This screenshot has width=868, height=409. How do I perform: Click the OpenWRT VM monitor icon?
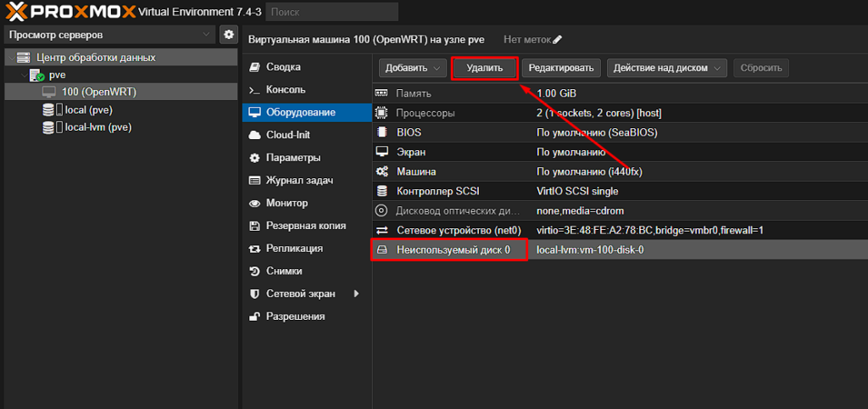click(x=49, y=92)
